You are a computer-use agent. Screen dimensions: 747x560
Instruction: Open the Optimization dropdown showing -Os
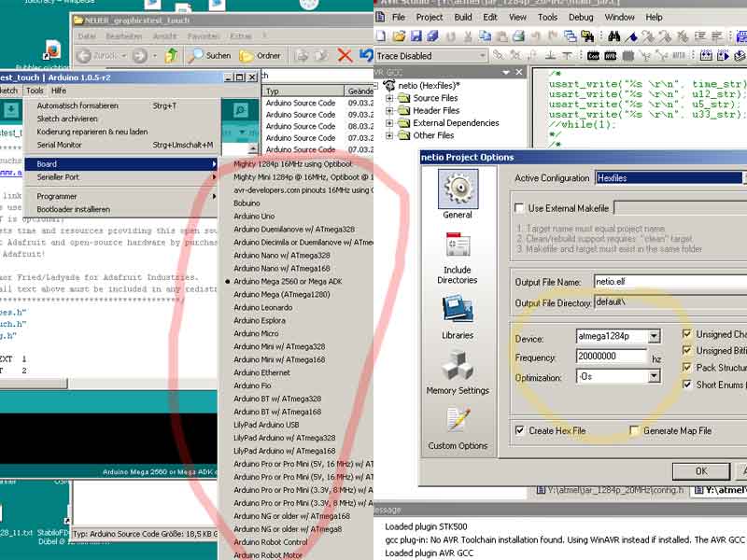click(x=655, y=377)
